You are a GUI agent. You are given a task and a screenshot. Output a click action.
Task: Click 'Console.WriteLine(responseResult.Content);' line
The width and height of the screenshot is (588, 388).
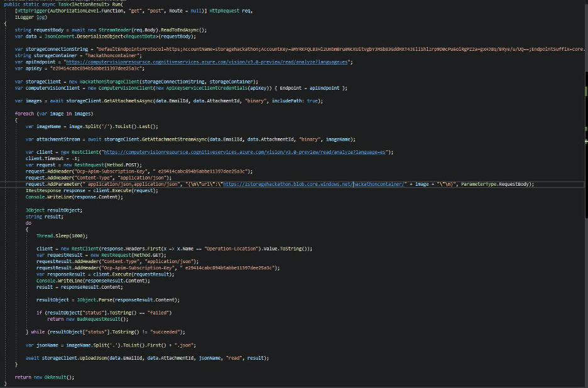93,281
